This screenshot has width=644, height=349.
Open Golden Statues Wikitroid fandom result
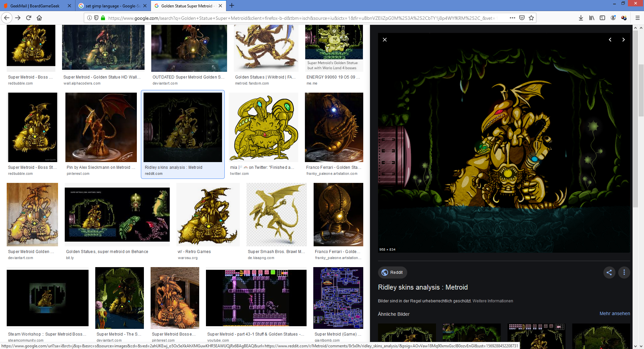(266, 48)
